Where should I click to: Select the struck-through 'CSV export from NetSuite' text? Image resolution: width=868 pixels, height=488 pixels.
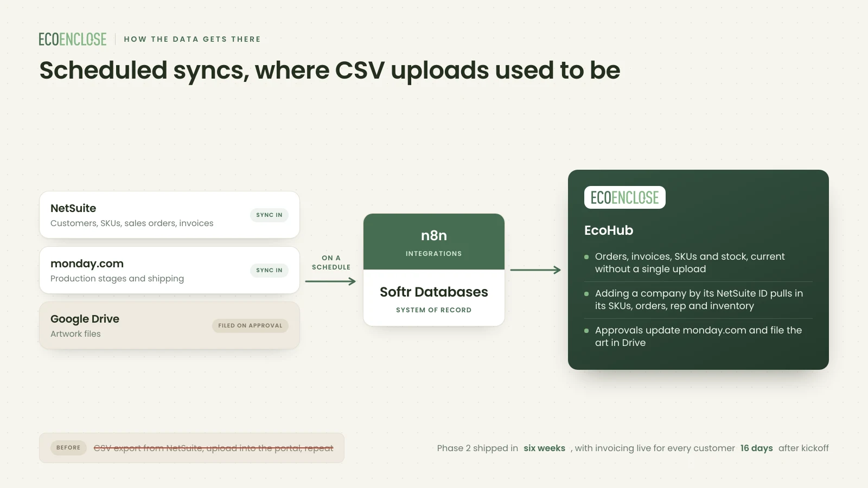(x=214, y=448)
